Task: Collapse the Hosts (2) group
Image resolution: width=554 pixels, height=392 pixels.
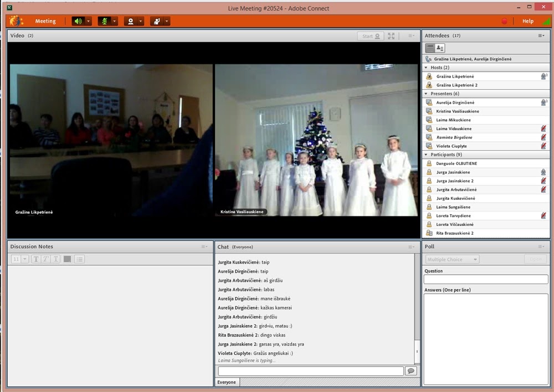Action: coord(426,68)
